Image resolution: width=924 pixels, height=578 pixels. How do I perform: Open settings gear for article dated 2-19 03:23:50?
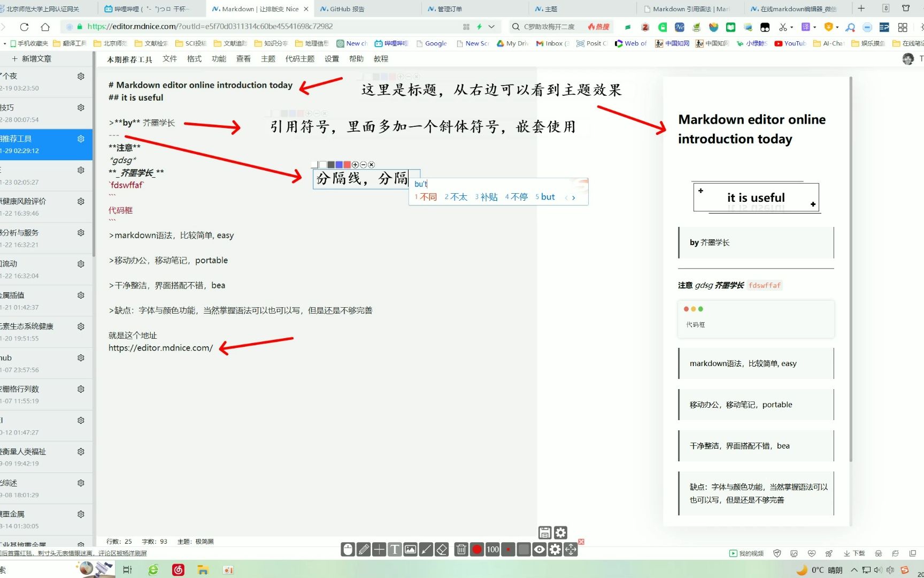coord(81,77)
